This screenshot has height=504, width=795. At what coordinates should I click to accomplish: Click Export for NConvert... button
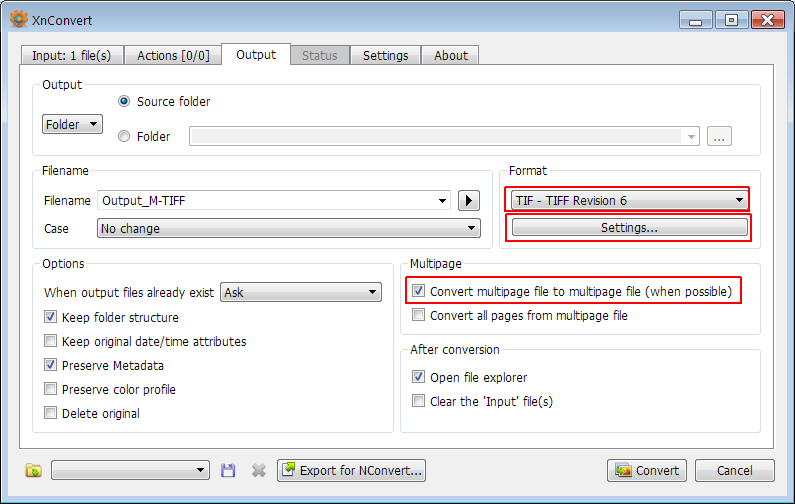[x=351, y=471]
